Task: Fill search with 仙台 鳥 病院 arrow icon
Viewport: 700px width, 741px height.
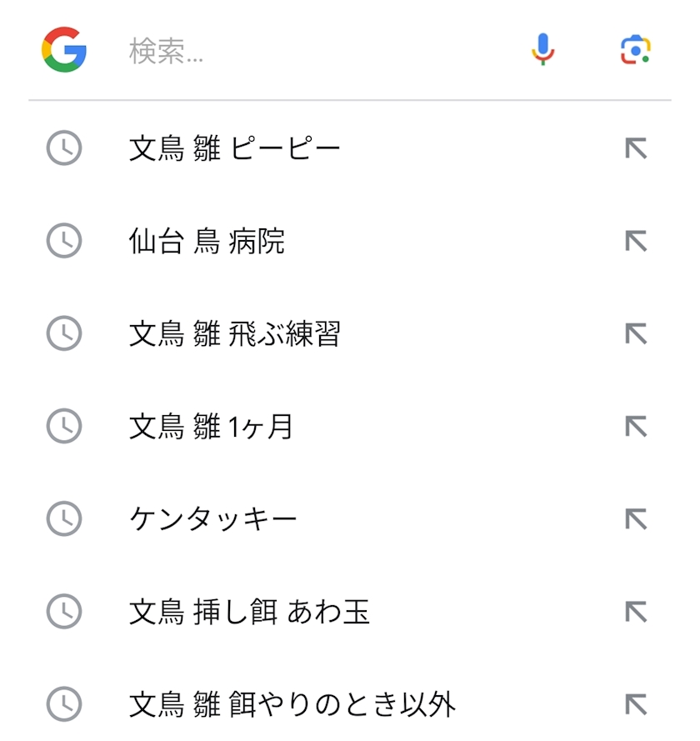Action: [636, 241]
